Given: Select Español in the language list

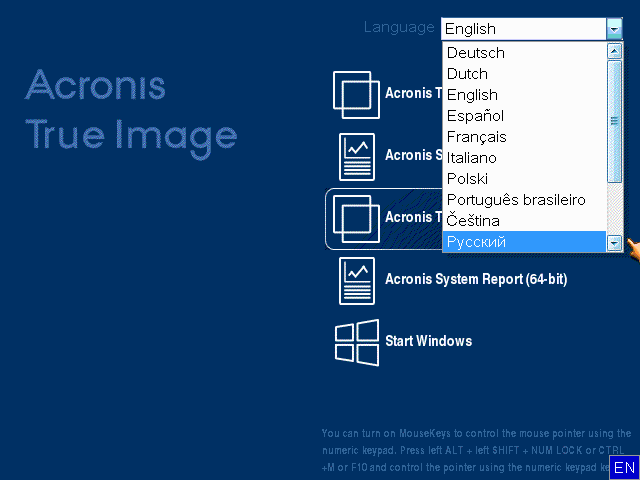Looking at the screenshot, I should tap(475, 116).
